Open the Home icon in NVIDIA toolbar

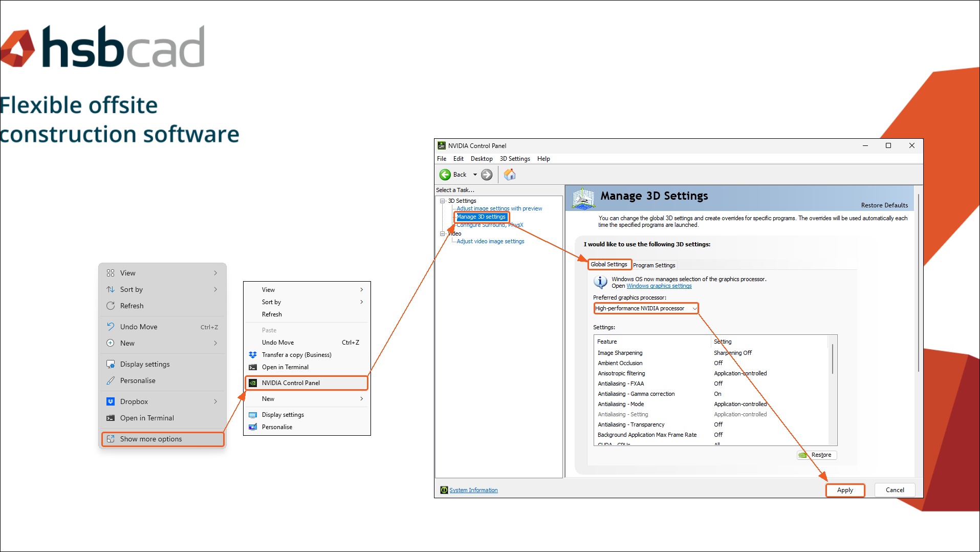pos(510,175)
